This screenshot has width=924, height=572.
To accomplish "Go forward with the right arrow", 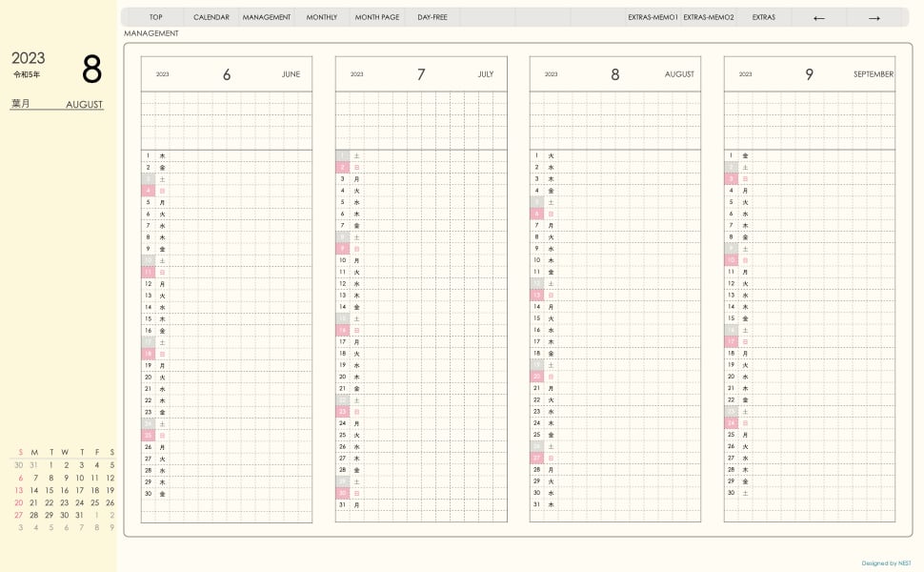I will [x=874, y=18].
